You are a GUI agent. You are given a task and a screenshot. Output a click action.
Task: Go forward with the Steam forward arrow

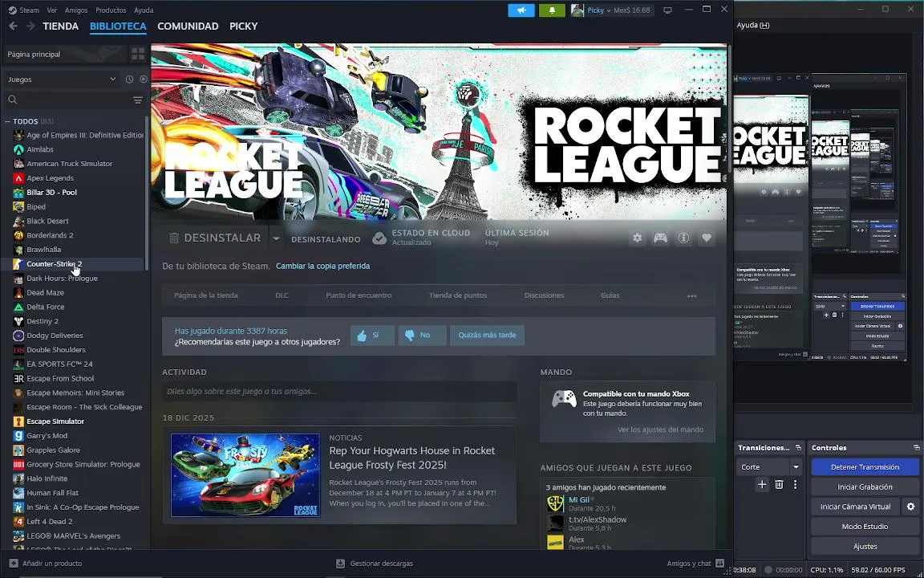point(30,26)
